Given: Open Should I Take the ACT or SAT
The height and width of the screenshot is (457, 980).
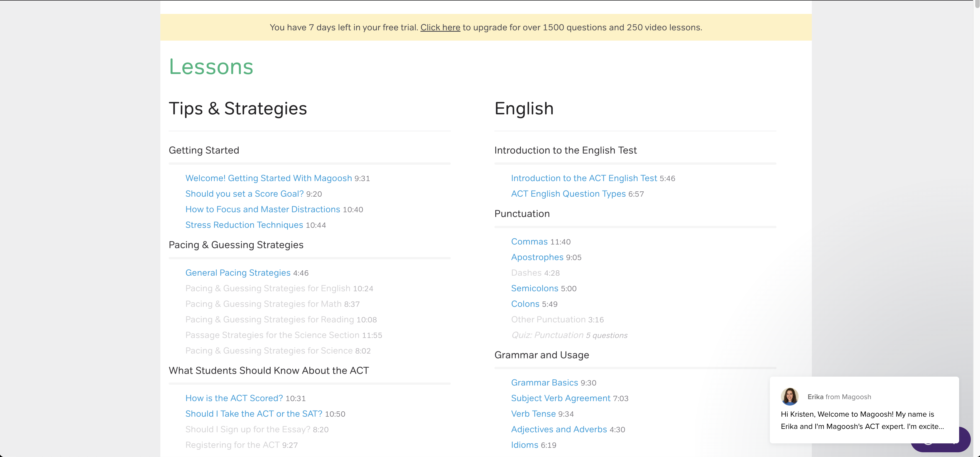Looking at the screenshot, I should click(253, 414).
